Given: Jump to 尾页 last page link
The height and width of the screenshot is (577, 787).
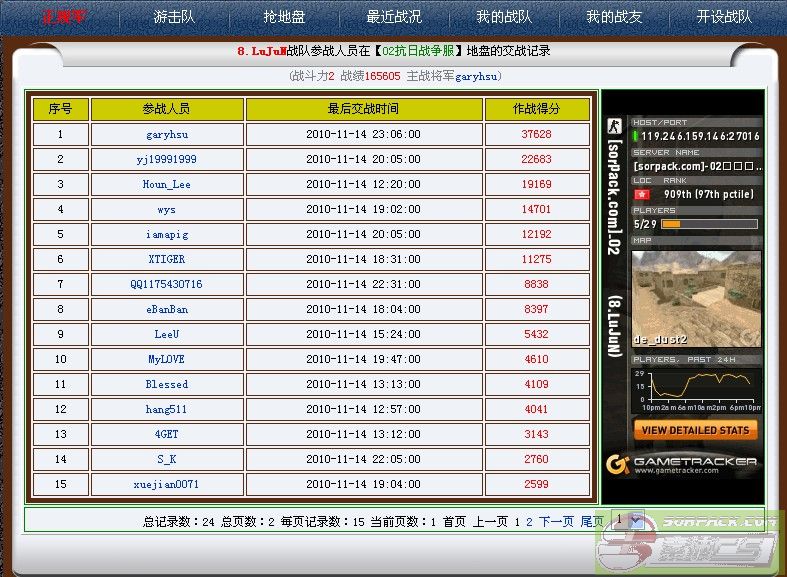Looking at the screenshot, I should (592, 521).
